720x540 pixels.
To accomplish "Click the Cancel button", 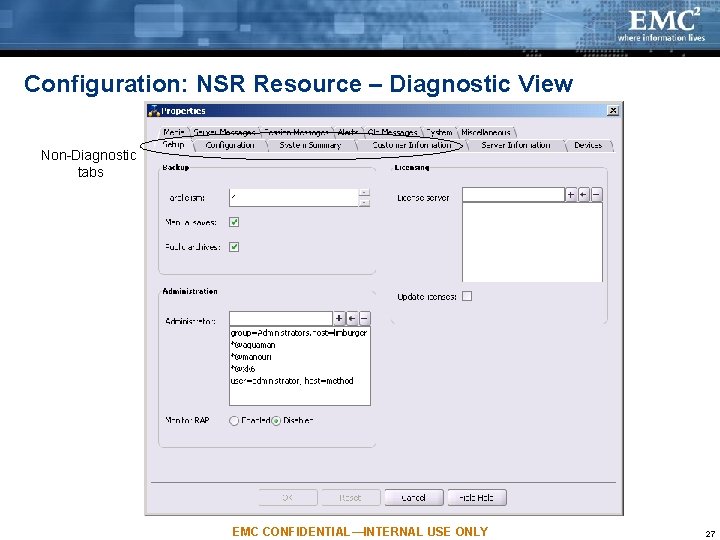I will pos(414,497).
